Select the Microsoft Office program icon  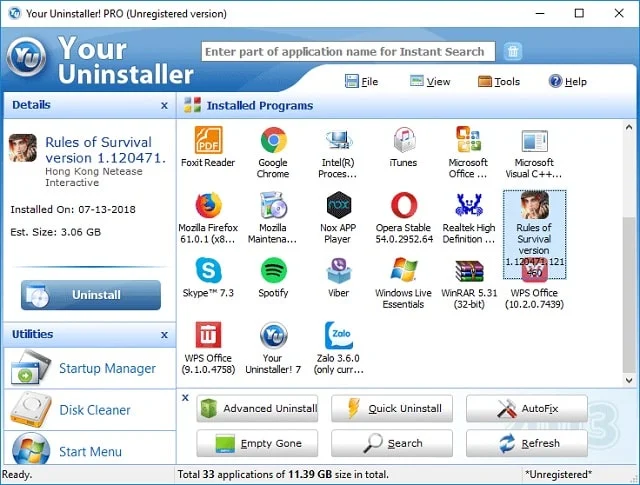pos(469,139)
